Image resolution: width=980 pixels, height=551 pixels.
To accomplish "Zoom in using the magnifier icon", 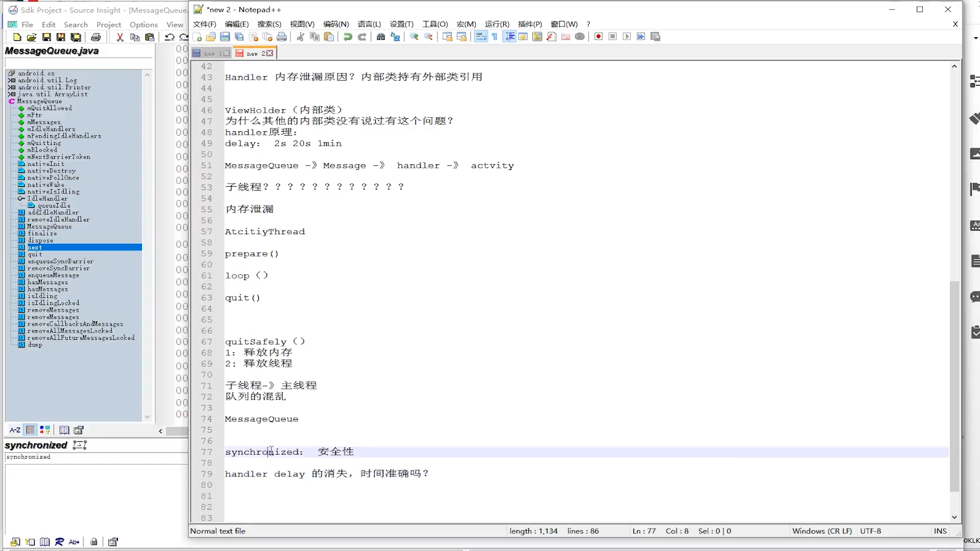I will [413, 36].
